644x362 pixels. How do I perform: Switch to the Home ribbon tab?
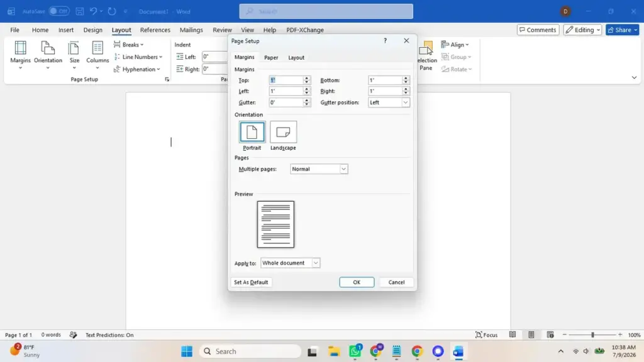point(40,30)
